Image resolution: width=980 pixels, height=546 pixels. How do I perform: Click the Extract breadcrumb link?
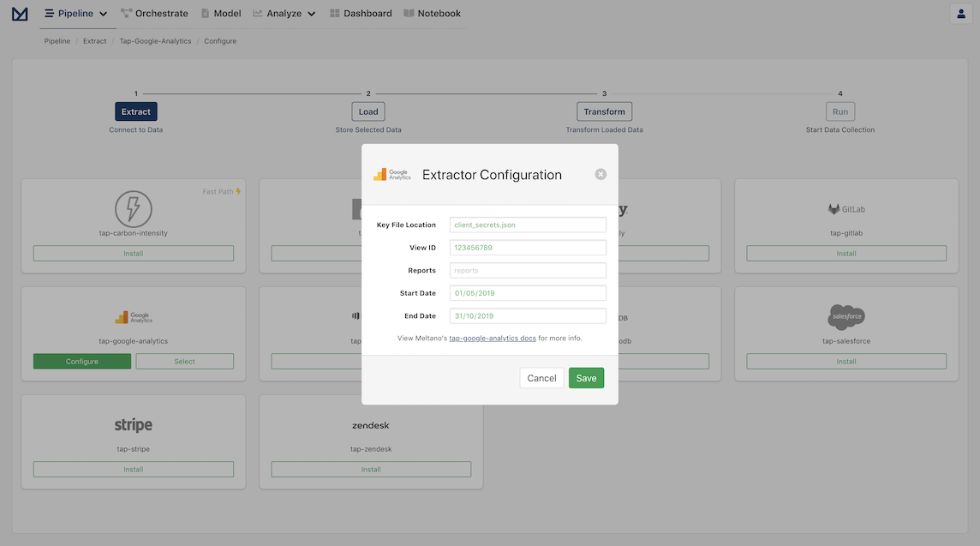(94, 41)
